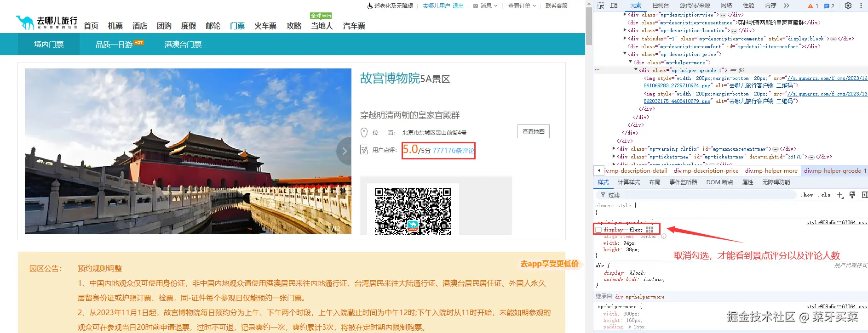Click the 退出 logout link
Image resolution: width=868 pixels, height=333 pixels.
458,6
